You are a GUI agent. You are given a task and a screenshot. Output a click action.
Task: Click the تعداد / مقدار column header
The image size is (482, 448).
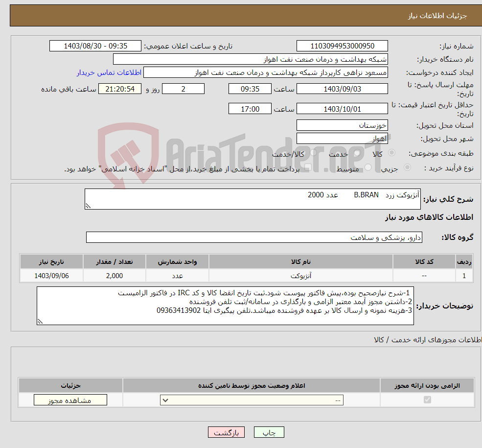[115, 261]
